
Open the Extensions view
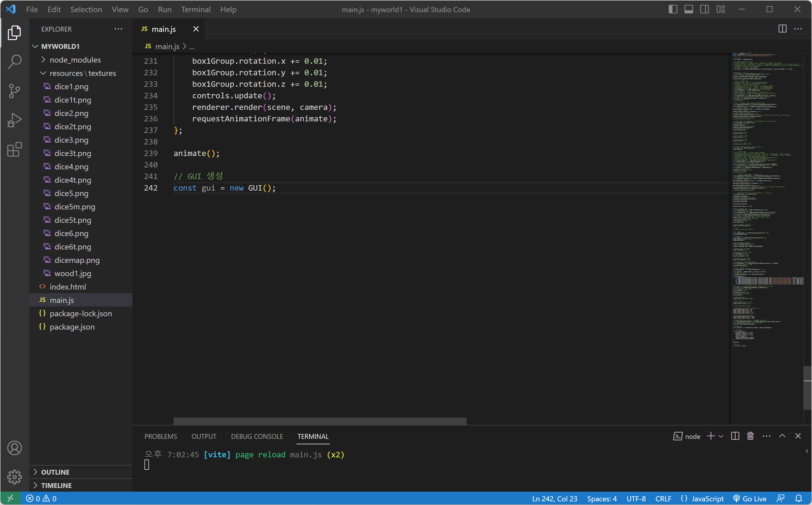14,150
